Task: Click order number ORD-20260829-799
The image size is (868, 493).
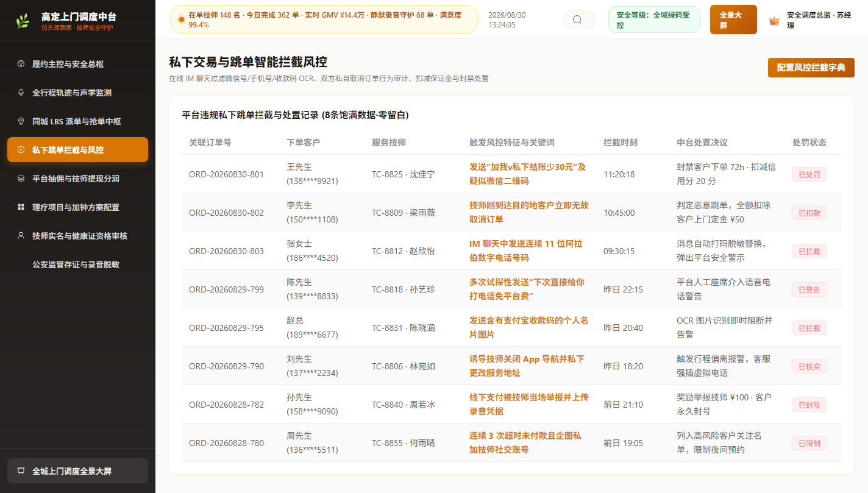Action: (x=226, y=289)
